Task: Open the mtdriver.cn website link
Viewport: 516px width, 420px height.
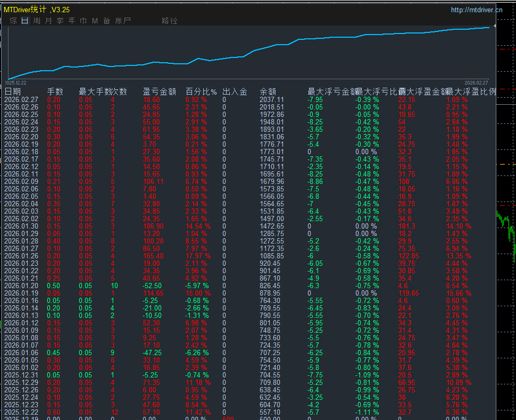Action: [476, 10]
